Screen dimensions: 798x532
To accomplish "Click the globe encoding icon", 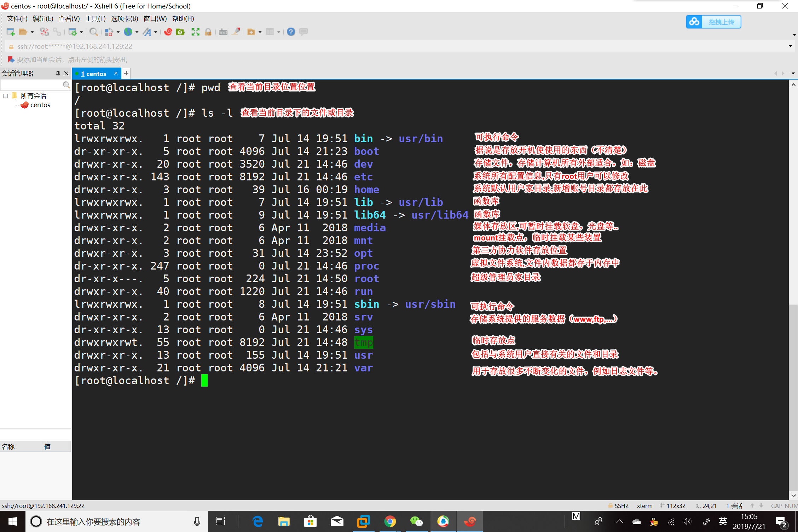I will click(128, 32).
